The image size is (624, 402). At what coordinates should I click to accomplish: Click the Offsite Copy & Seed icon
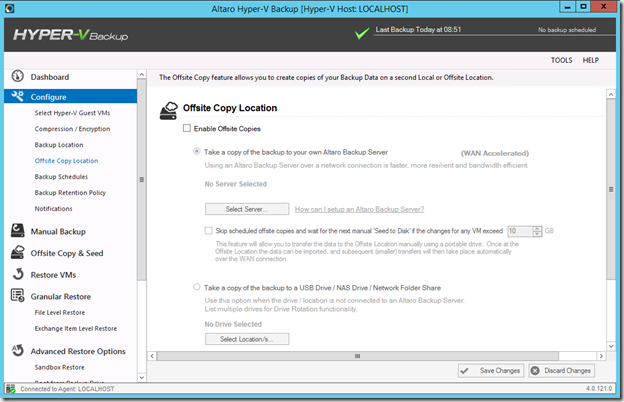(x=18, y=252)
